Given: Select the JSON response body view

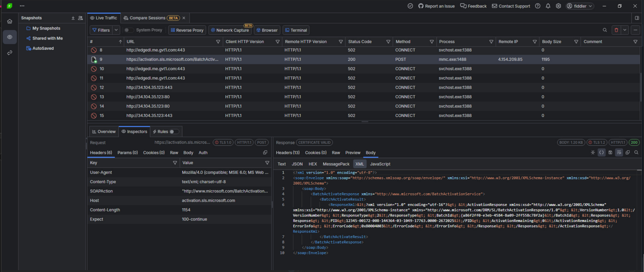Looking at the screenshot, I should pos(297,164).
